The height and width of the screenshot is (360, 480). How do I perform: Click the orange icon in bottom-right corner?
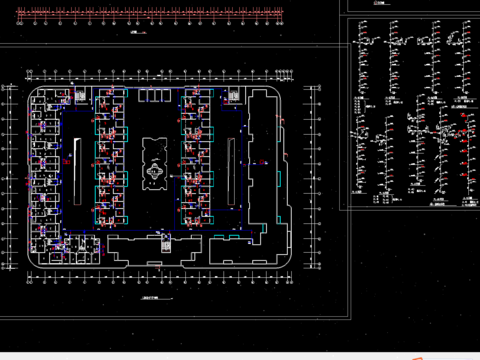[417, 359]
